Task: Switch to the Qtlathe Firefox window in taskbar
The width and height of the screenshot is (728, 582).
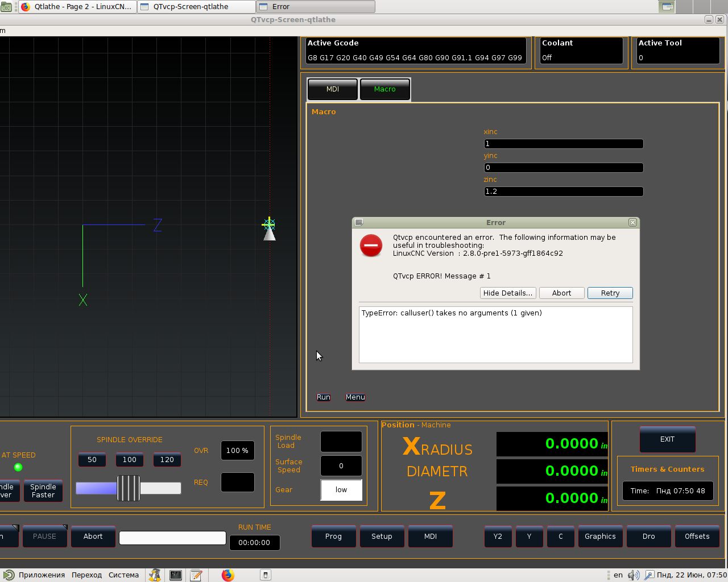Action: [x=77, y=7]
